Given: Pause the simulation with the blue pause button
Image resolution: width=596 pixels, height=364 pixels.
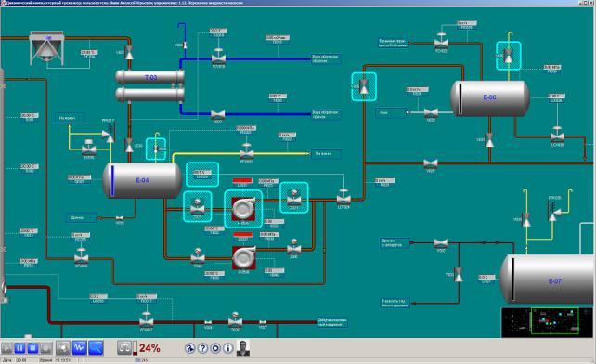Looking at the screenshot, I should (x=19, y=347).
